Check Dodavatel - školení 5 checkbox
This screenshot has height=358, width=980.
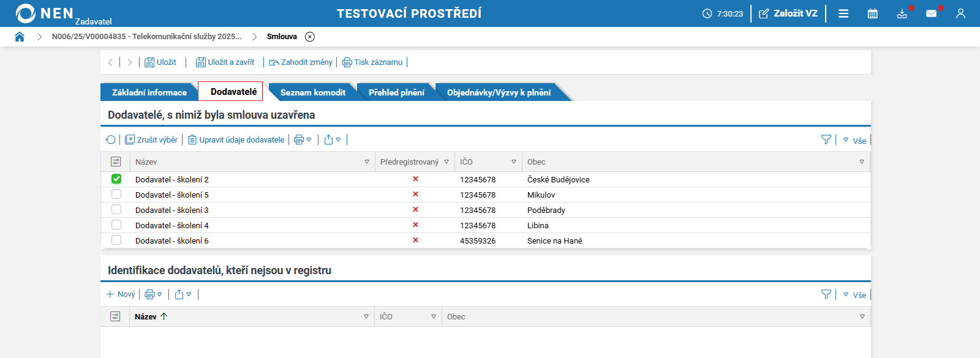pos(116,194)
